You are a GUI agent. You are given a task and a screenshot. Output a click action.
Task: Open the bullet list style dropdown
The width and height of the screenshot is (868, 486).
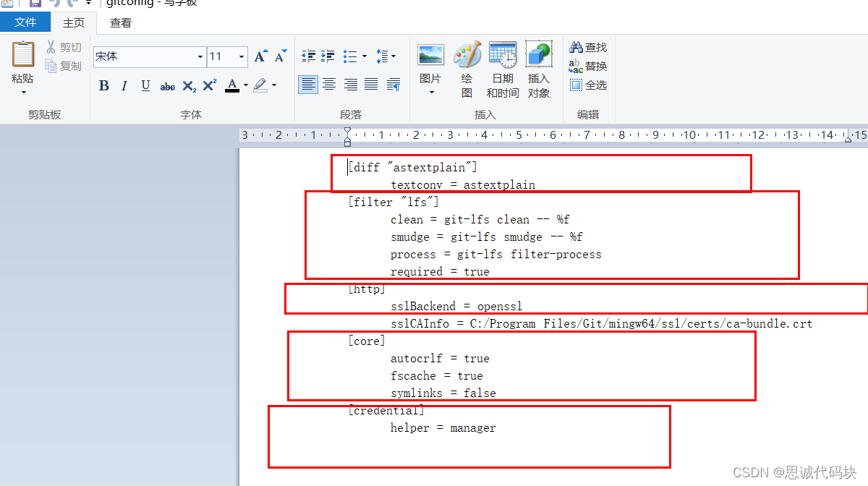(x=365, y=56)
